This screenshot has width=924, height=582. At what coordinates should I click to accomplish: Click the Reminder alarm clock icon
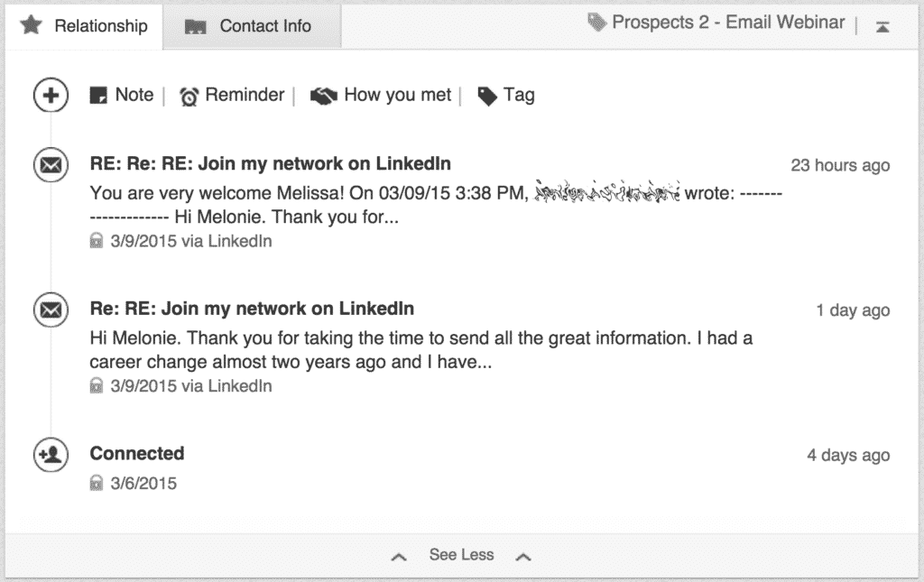(189, 97)
